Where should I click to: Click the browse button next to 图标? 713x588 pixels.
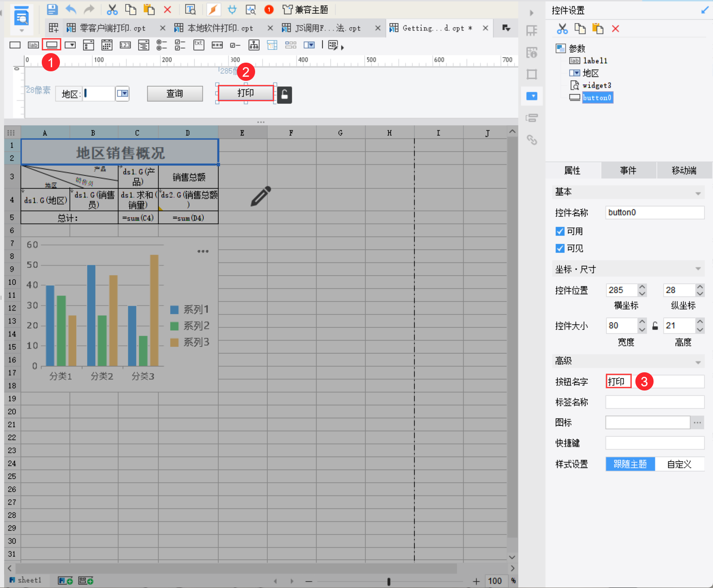(698, 423)
